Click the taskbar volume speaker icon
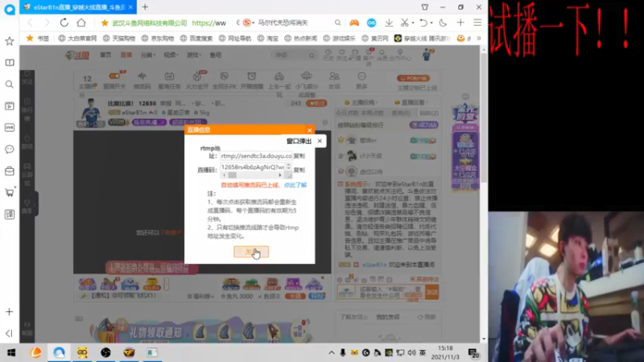The image size is (644, 362). (x=411, y=352)
